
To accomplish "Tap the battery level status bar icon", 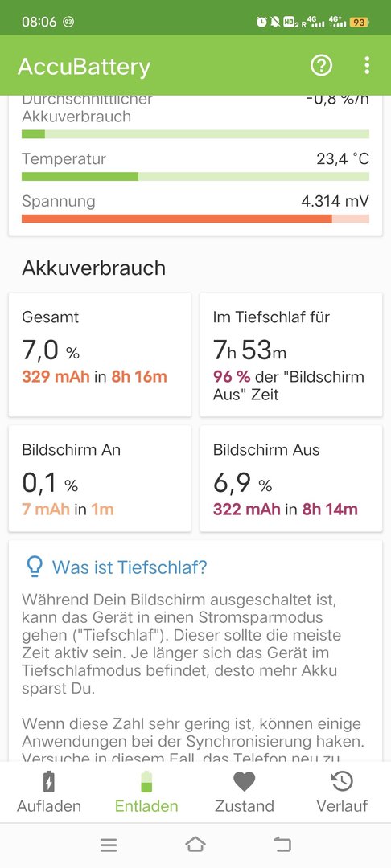I will [359, 23].
